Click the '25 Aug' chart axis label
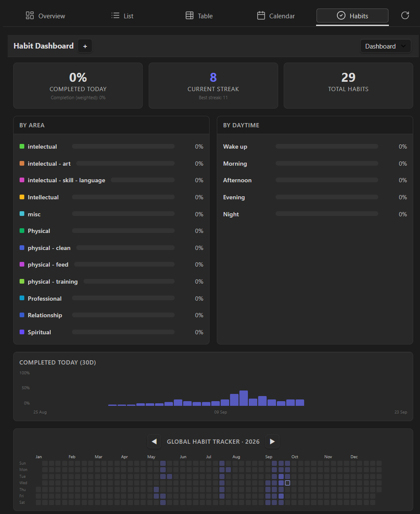Image resolution: width=420 pixels, height=514 pixels. 40,412
